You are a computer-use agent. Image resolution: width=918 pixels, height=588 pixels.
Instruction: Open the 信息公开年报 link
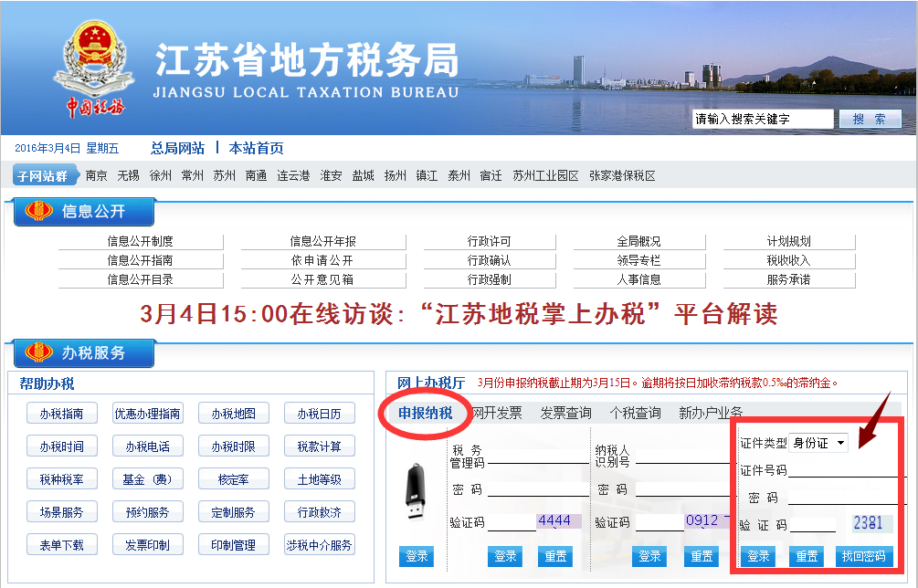pos(323,241)
